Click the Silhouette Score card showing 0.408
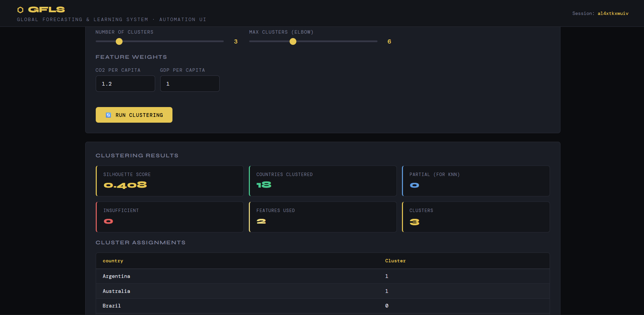 (x=170, y=181)
